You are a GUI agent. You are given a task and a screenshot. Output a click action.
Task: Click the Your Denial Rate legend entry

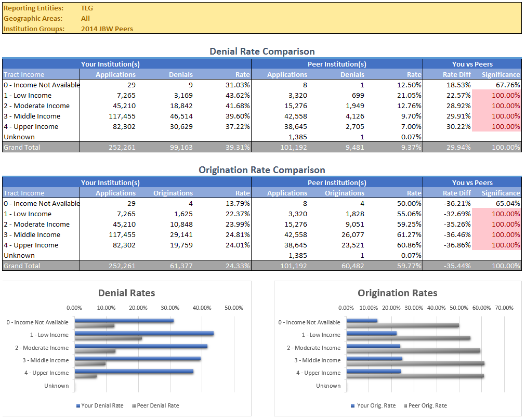click(100, 405)
